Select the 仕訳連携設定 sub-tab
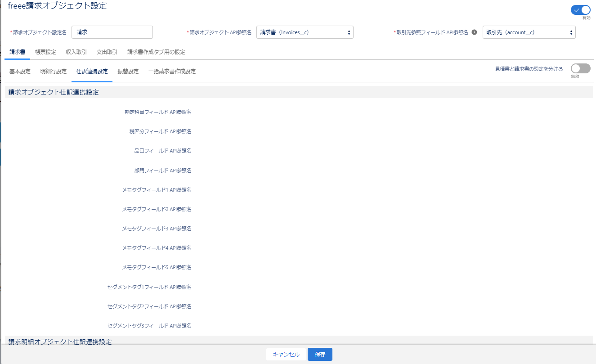 tap(92, 72)
